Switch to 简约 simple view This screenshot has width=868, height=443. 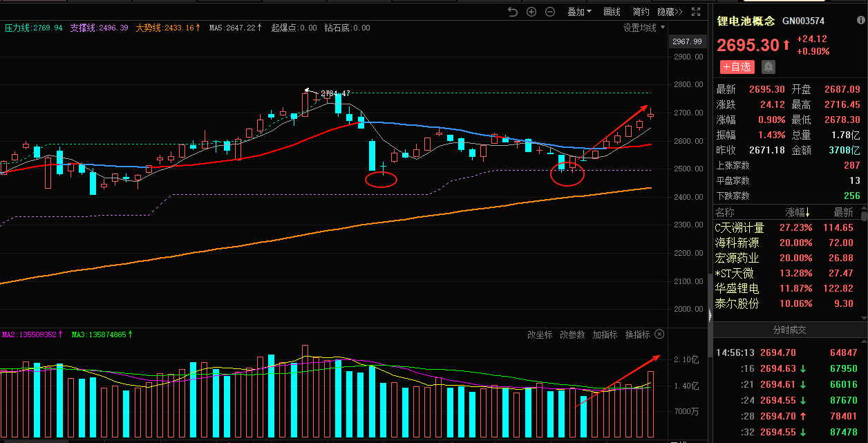(x=641, y=12)
